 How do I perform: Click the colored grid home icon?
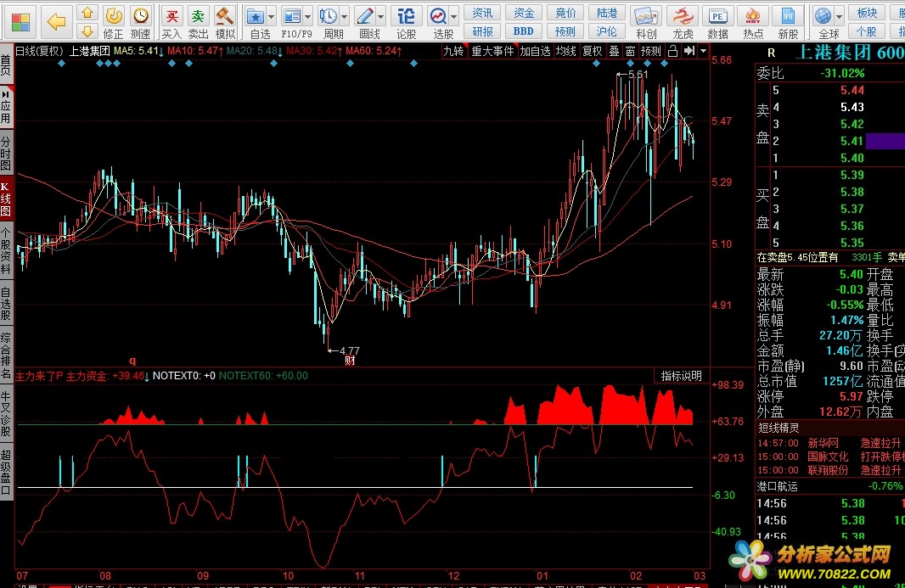point(20,21)
